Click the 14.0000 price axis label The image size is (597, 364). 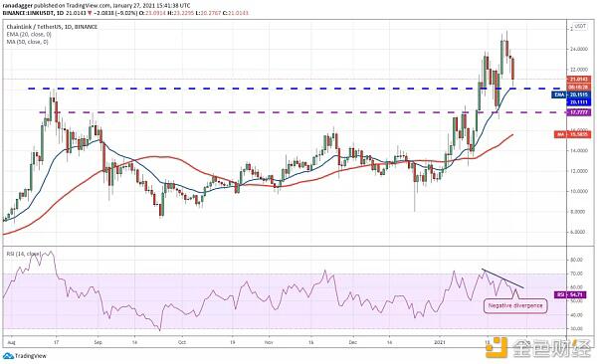pyautogui.click(x=578, y=151)
